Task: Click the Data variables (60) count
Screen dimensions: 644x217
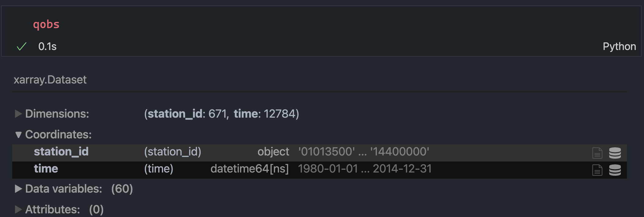Action: tap(122, 189)
